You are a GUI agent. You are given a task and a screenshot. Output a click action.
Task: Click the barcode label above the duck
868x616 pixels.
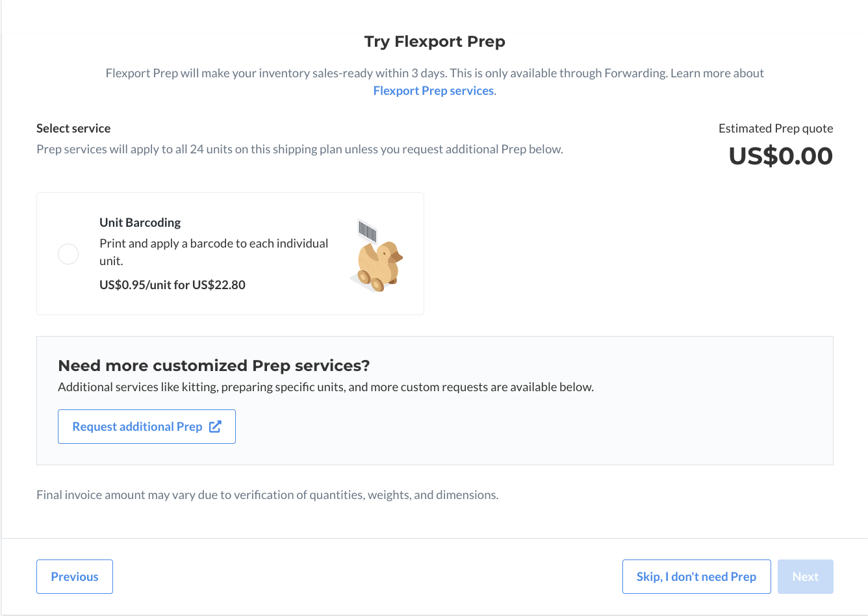click(367, 231)
